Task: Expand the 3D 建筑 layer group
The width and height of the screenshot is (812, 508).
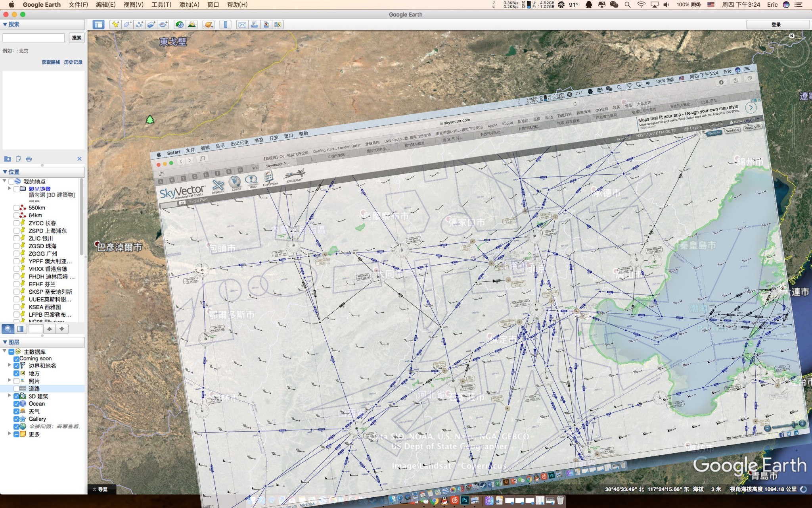Action: [x=10, y=396]
